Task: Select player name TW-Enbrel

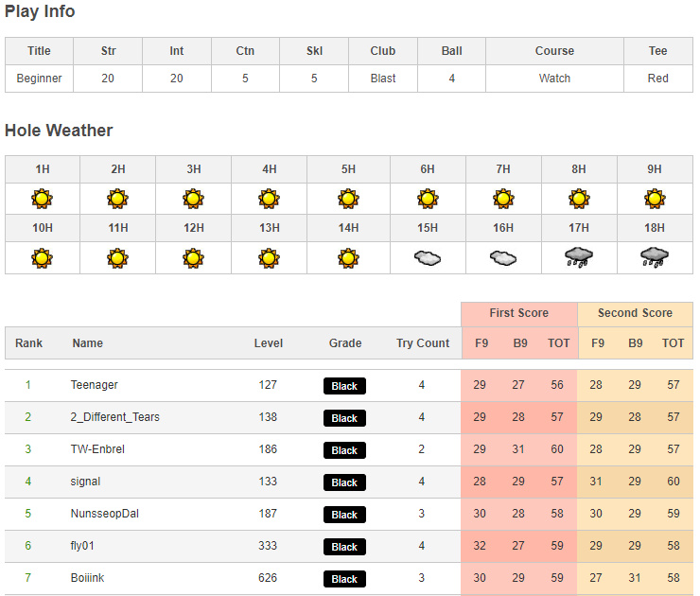Action: [x=97, y=449]
